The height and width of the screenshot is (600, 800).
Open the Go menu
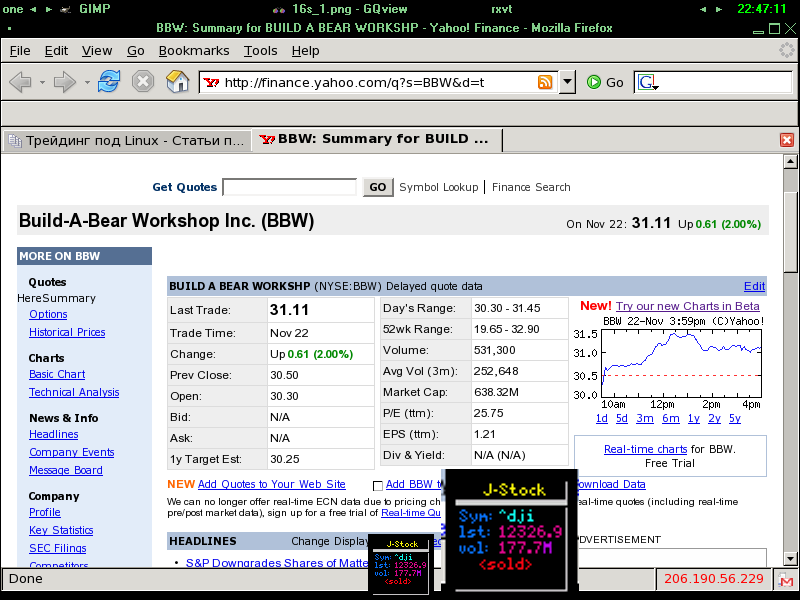coord(136,51)
